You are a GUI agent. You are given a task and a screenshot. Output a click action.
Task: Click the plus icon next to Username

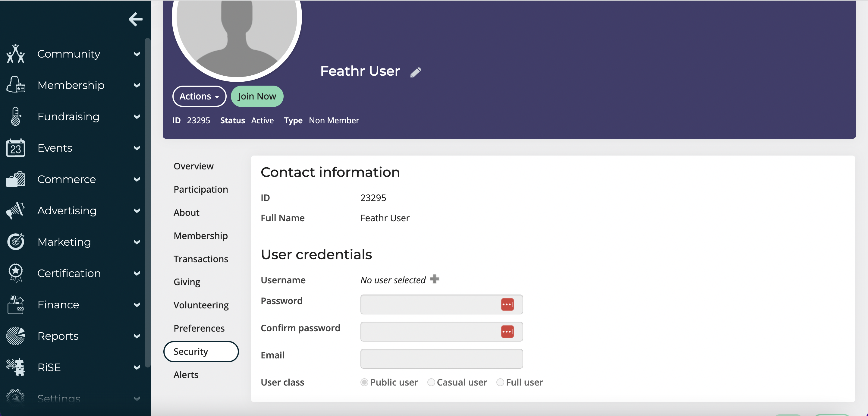[434, 279]
